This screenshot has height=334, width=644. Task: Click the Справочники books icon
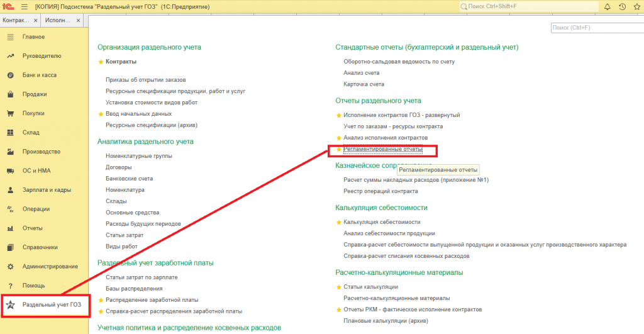pyautogui.click(x=10, y=247)
